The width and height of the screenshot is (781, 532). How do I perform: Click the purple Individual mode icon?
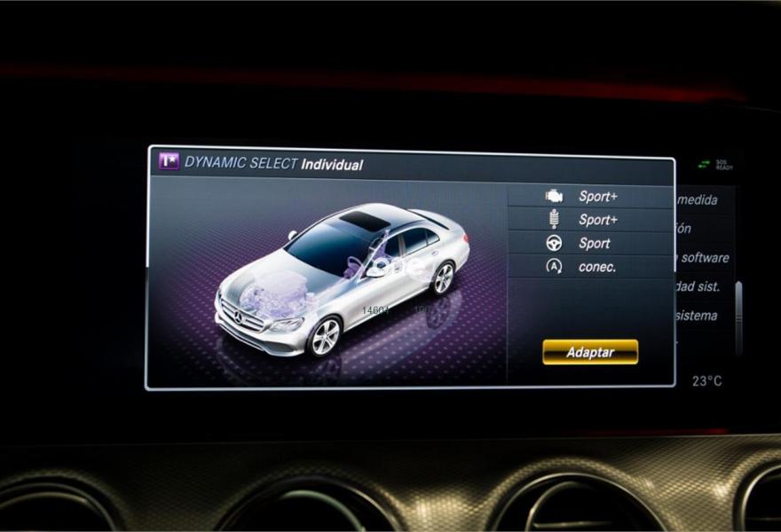pyautogui.click(x=169, y=162)
